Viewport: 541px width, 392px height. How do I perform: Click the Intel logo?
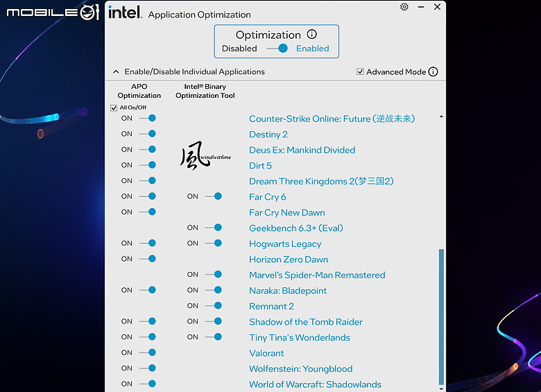coord(125,12)
